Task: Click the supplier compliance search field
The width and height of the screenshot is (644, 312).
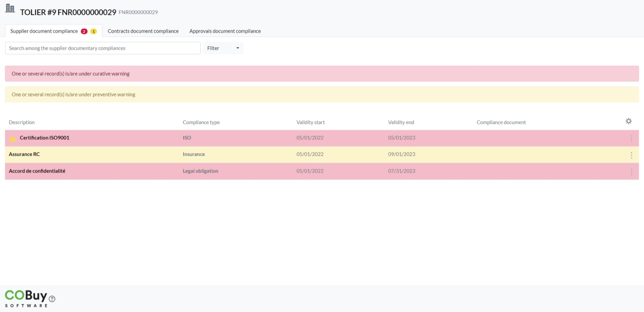Action: click(103, 48)
